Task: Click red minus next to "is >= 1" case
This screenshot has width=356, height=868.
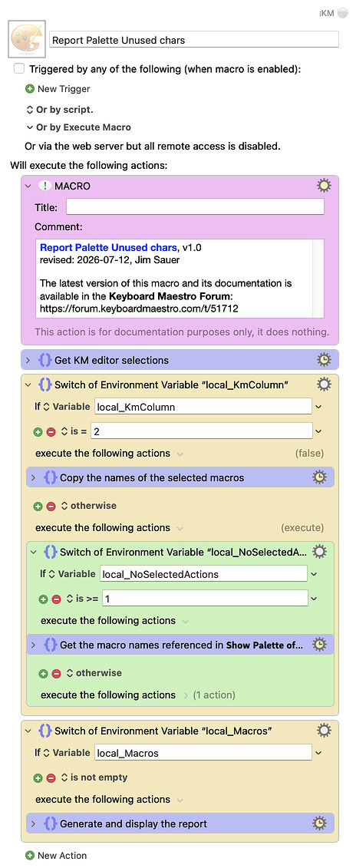Action: point(56,599)
